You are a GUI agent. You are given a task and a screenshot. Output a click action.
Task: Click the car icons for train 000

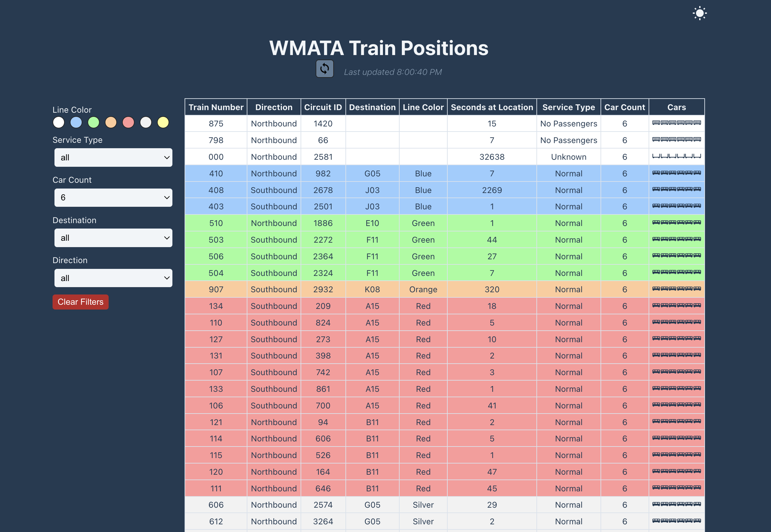coord(676,157)
